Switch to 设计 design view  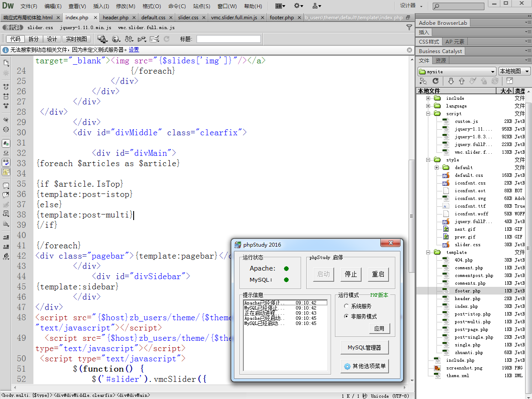coord(52,39)
